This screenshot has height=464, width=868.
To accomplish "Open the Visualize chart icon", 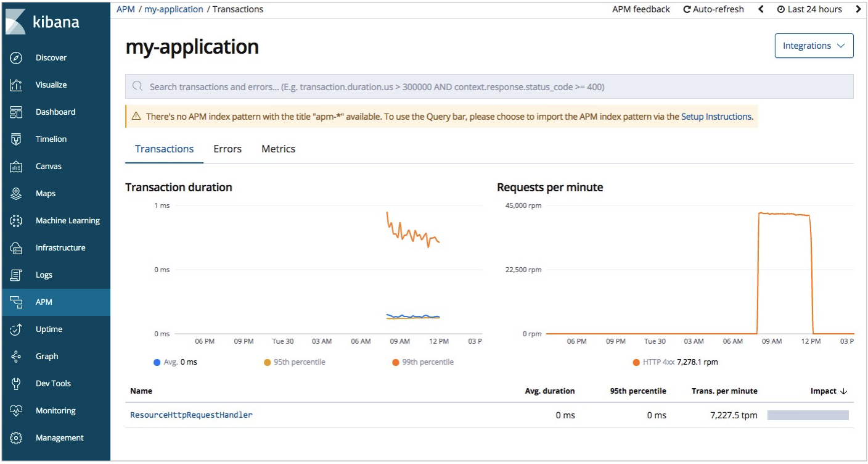I will [x=17, y=85].
